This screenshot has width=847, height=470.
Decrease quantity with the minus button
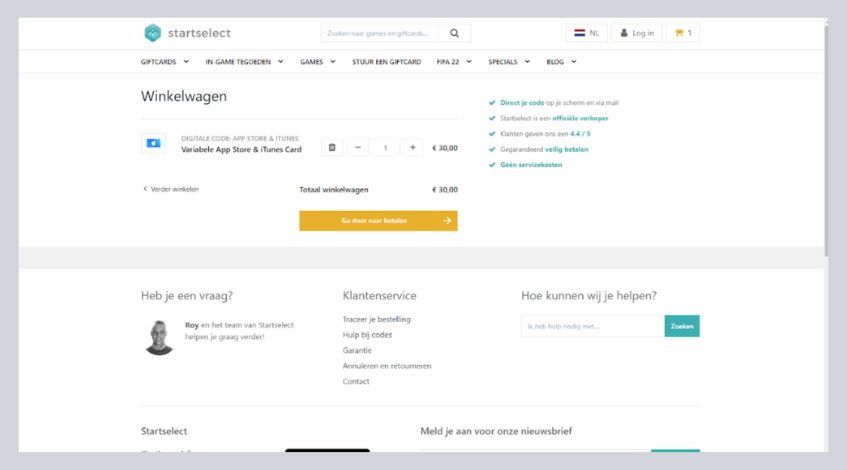click(358, 147)
